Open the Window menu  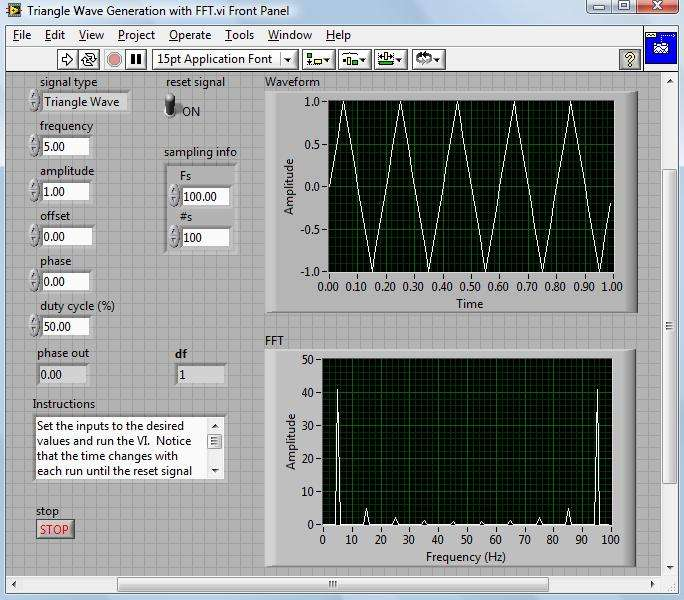290,35
